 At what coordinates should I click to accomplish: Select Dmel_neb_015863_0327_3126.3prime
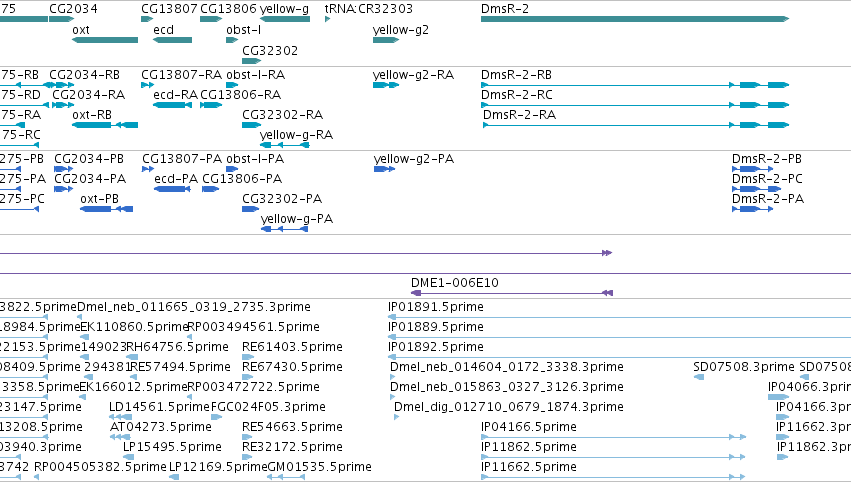(392, 397)
